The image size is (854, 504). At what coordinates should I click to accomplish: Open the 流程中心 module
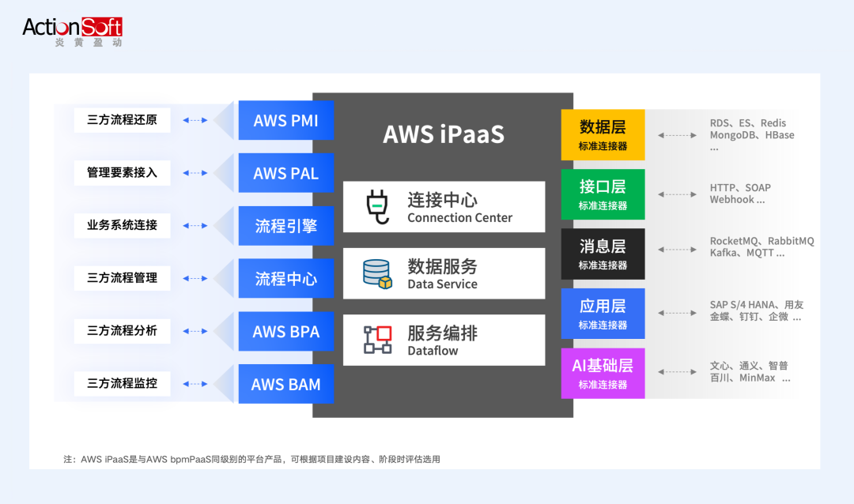[285, 279]
